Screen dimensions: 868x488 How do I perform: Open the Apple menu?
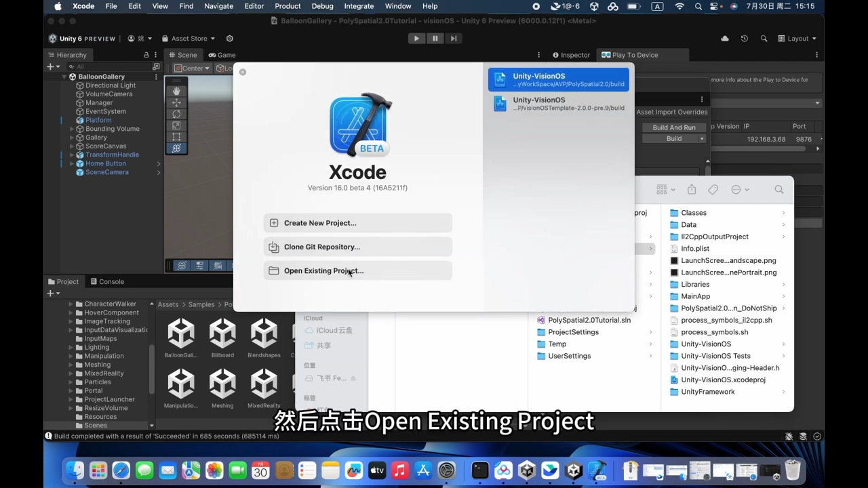pos(58,6)
